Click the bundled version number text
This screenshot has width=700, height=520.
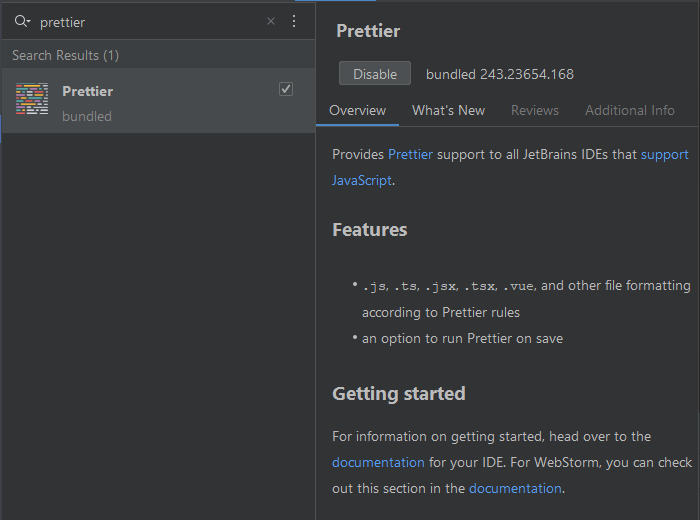coord(499,74)
